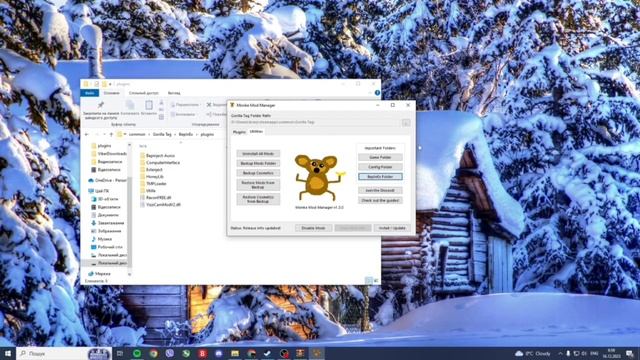Switch to File Explorer taskbar icon
The height and width of the screenshot is (360, 640).
tap(235, 353)
